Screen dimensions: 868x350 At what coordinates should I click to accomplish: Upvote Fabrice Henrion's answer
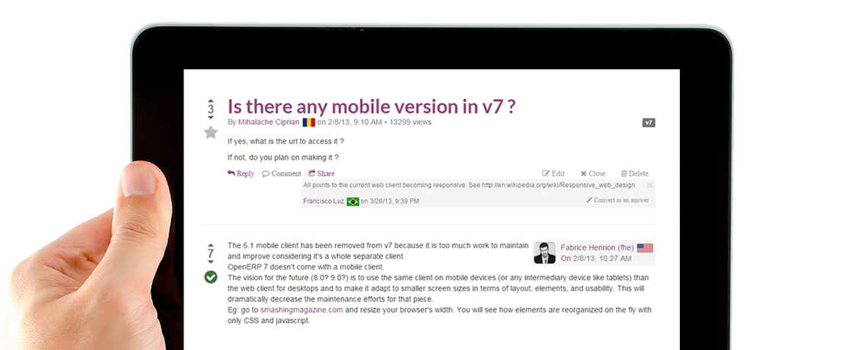coord(210,245)
